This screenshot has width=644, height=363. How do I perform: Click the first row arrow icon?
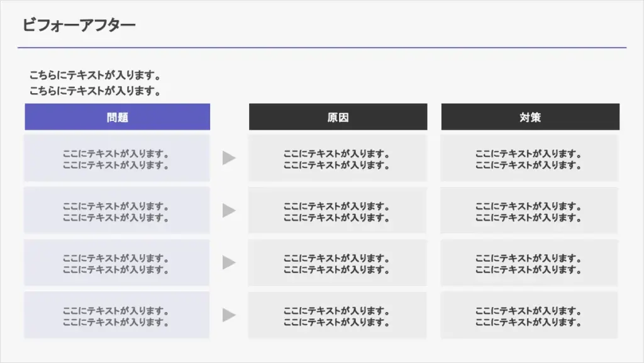pos(229,158)
